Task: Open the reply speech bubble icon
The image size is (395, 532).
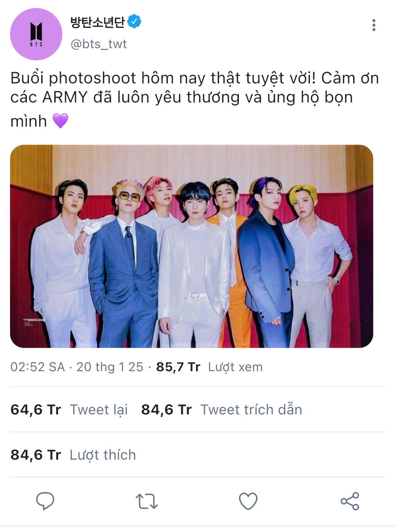Action: (x=45, y=501)
